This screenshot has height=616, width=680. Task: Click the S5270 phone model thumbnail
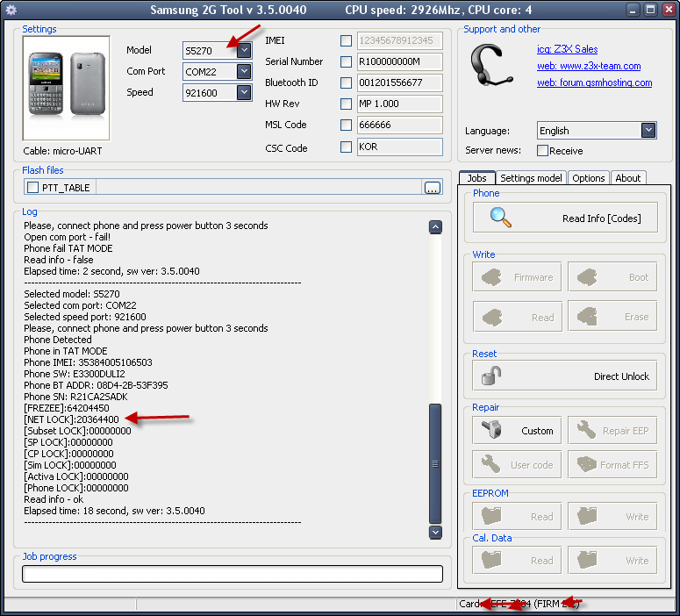pos(67,88)
